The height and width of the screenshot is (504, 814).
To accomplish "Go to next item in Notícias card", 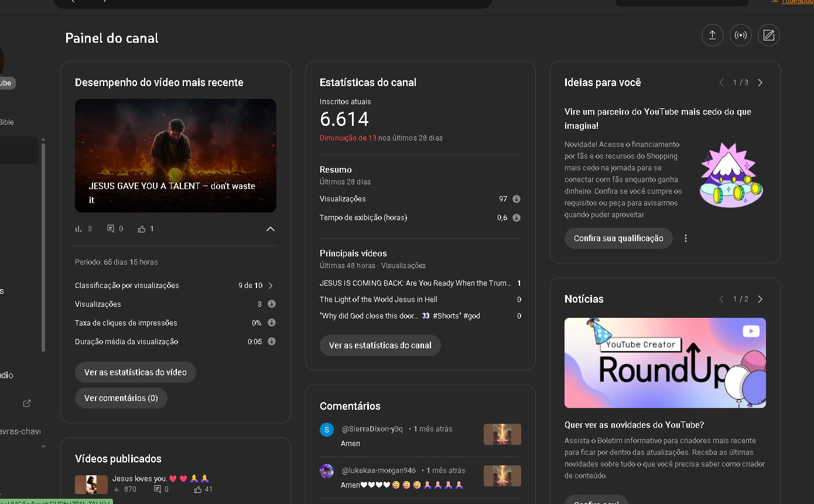I will pyautogui.click(x=760, y=299).
